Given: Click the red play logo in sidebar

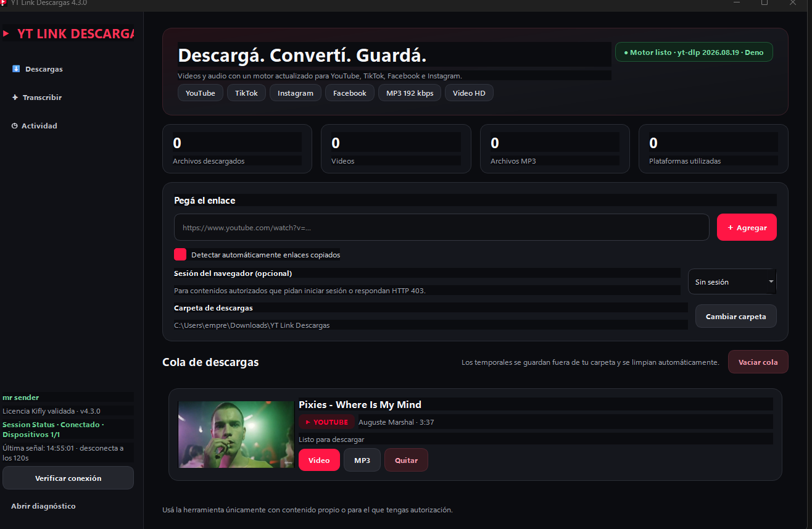Looking at the screenshot, I should coord(6,34).
